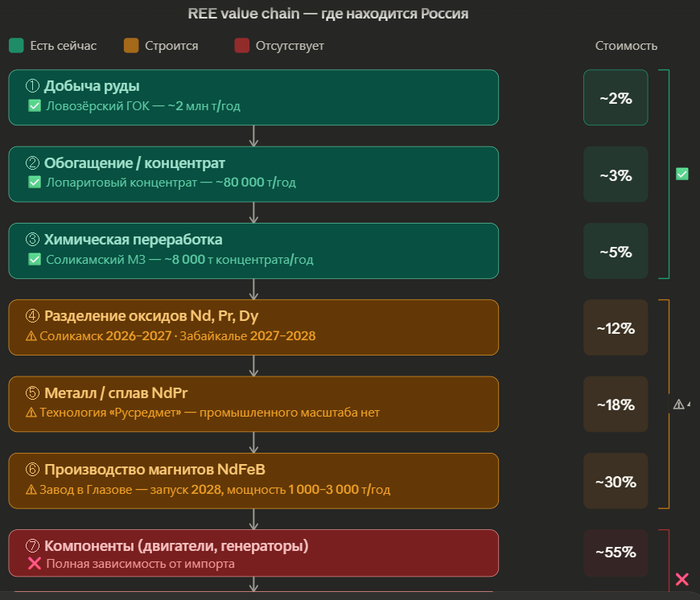Click the '~55%' cost badge

[615, 553]
